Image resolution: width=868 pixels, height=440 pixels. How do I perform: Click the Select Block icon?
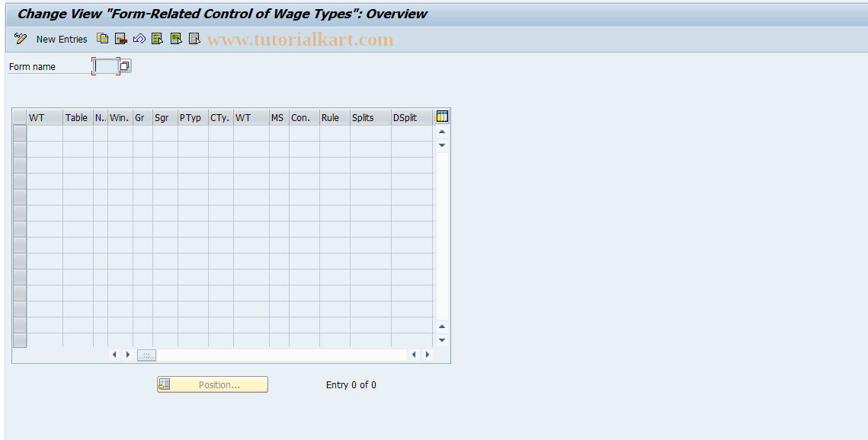[x=176, y=39]
